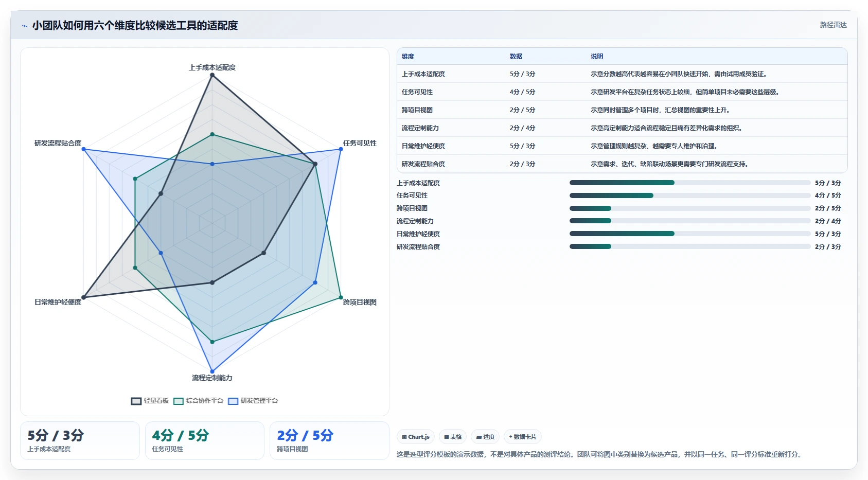Screen dimensions: 868x480
Task: Open the 4分 / 5分 data card
Action: [x=205, y=440]
